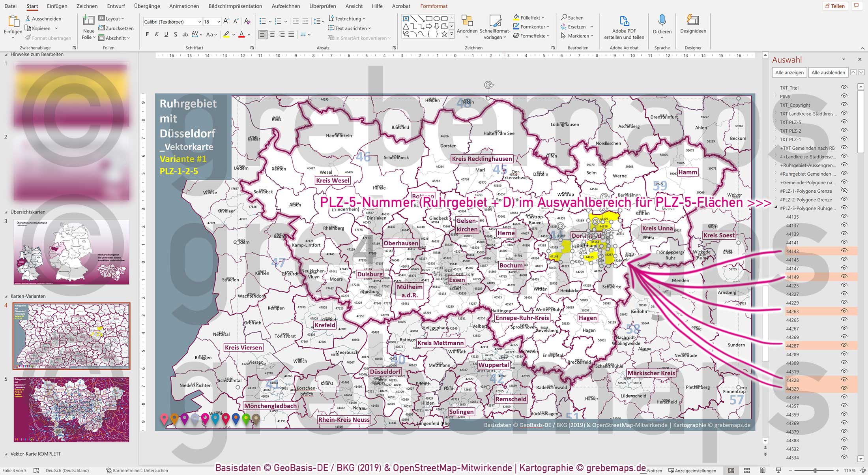This screenshot has width=868, height=475.
Task: Switch to the Einfügen ribbon tab
Action: point(57,6)
